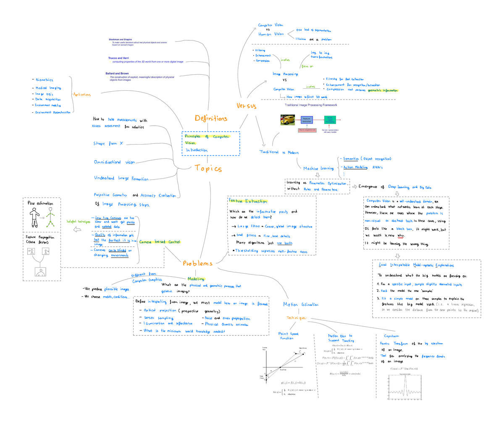The height and width of the screenshot is (425, 504).
Task: Click "Optical projection" list item
Action: [x=160, y=310]
